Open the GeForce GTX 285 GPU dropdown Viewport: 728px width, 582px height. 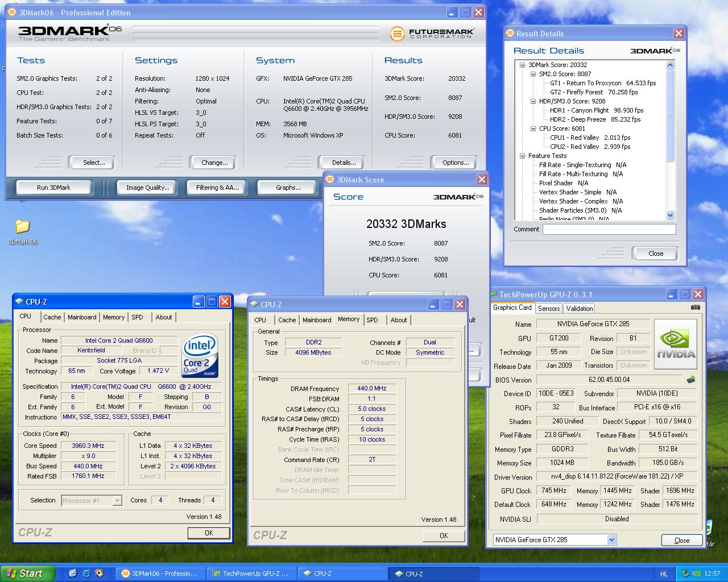tap(611, 539)
